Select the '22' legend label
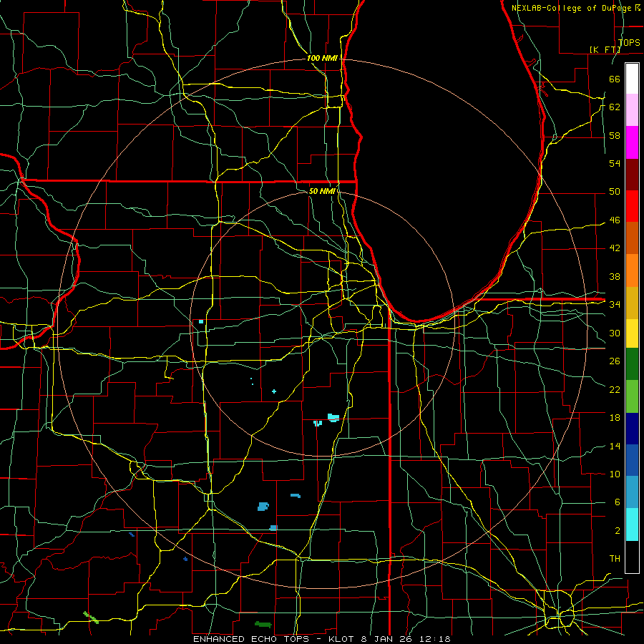644x644 pixels. [x=615, y=390]
